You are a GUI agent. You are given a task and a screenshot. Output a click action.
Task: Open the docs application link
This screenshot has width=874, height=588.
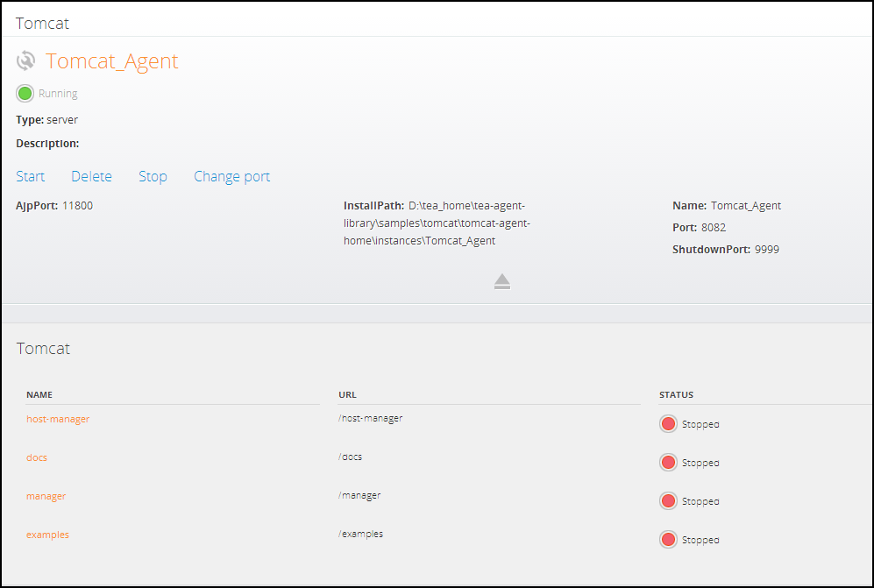37,457
